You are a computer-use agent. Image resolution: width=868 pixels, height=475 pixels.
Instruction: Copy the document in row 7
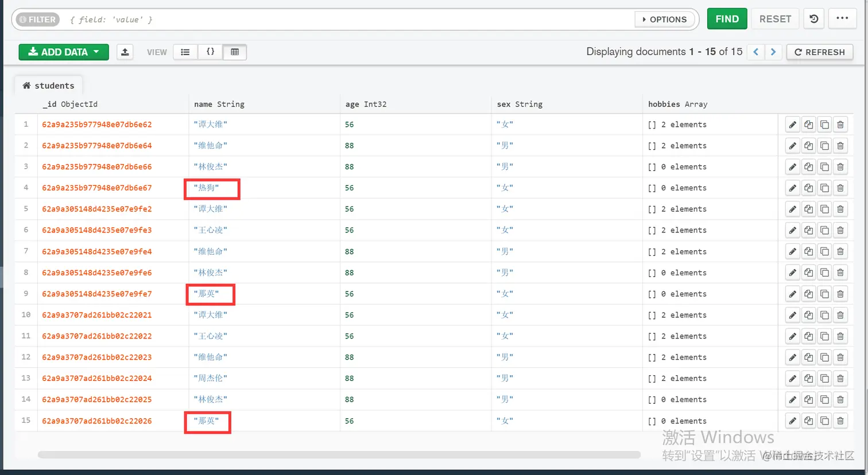tap(808, 252)
